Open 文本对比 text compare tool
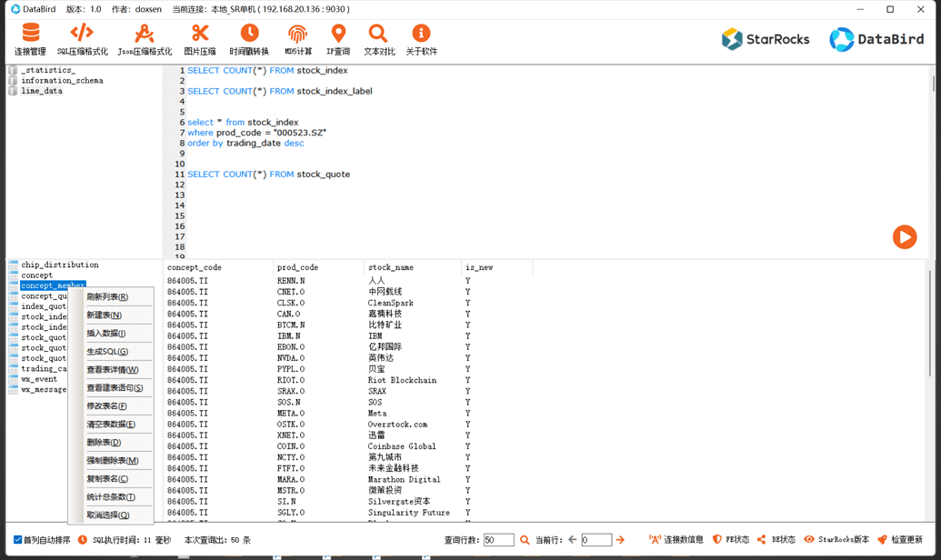941x560 pixels. pos(378,40)
